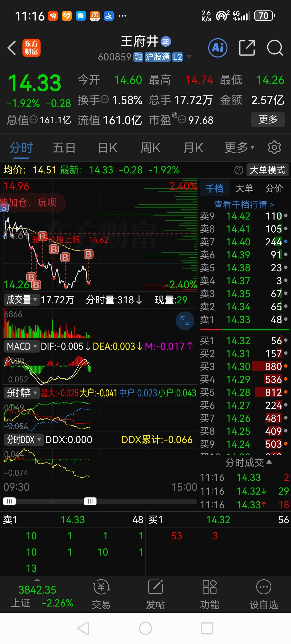Expand the 上证 index bar arrow
The image size is (291, 644).
coord(37,580)
